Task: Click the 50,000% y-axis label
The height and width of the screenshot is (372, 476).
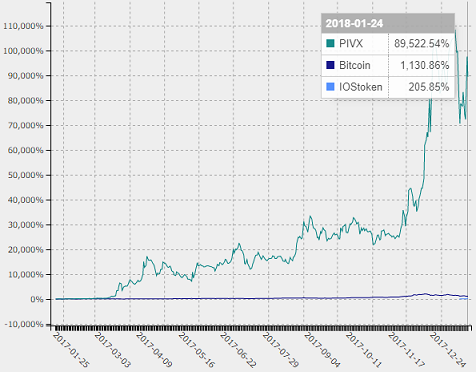Action: pyautogui.click(x=26, y=175)
